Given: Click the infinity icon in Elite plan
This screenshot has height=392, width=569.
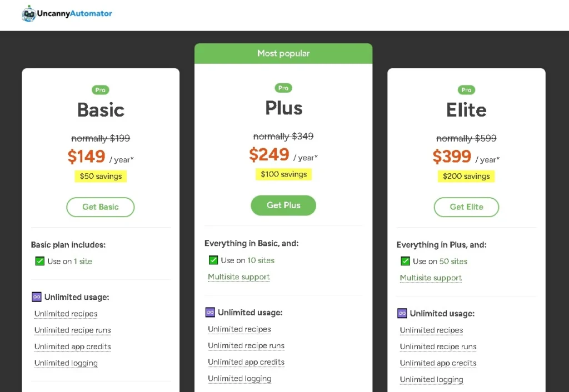Looking at the screenshot, I should click(x=402, y=313).
